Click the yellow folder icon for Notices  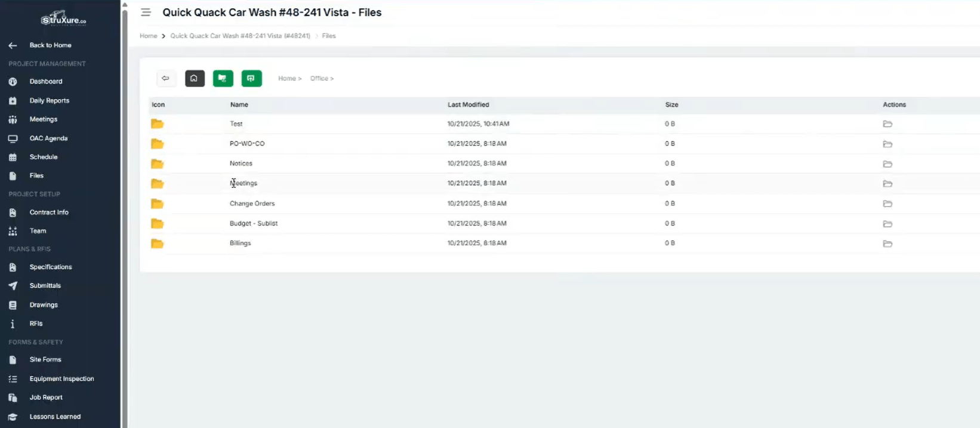pyautogui.click(x=157, y=164)
